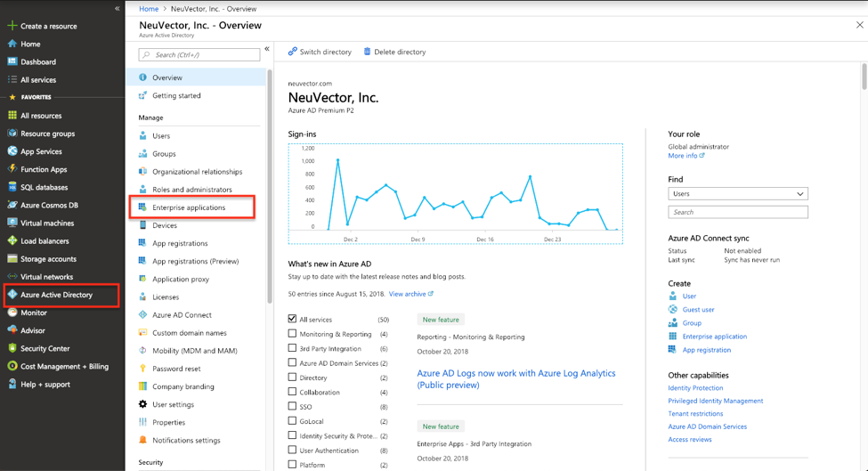Open the All resources grid icon
The height and width of the screenshot is (471, 868).
coord(12,115)
